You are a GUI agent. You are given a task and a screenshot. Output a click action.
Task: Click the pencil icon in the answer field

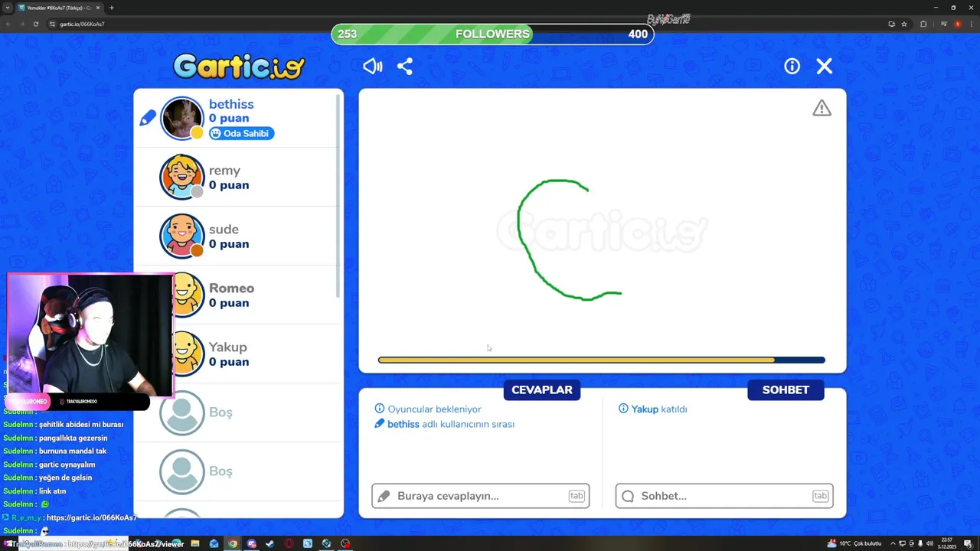[384, 496]
